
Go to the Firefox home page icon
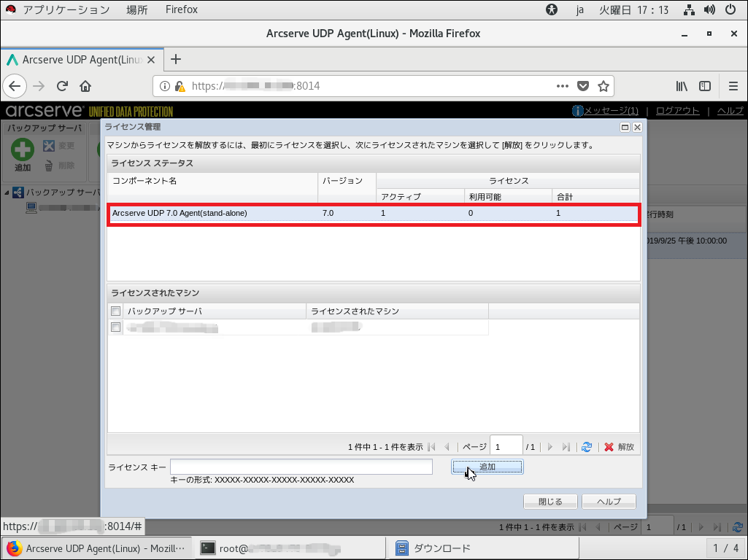point(85,86)
